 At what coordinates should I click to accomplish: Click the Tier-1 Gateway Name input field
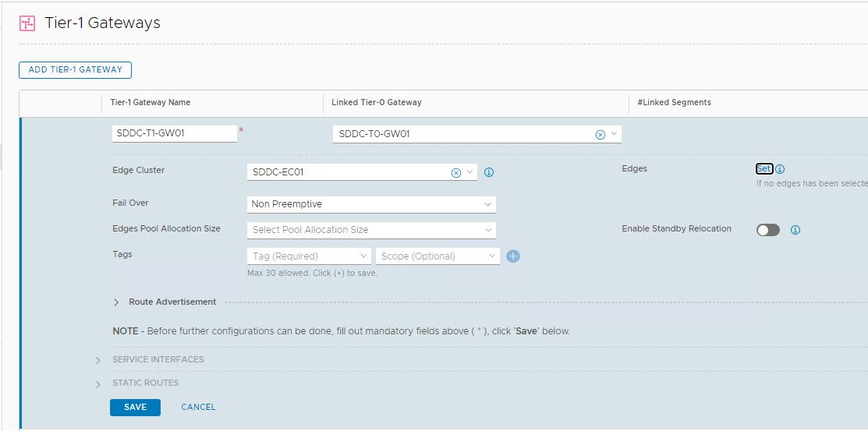pos(174,133)
